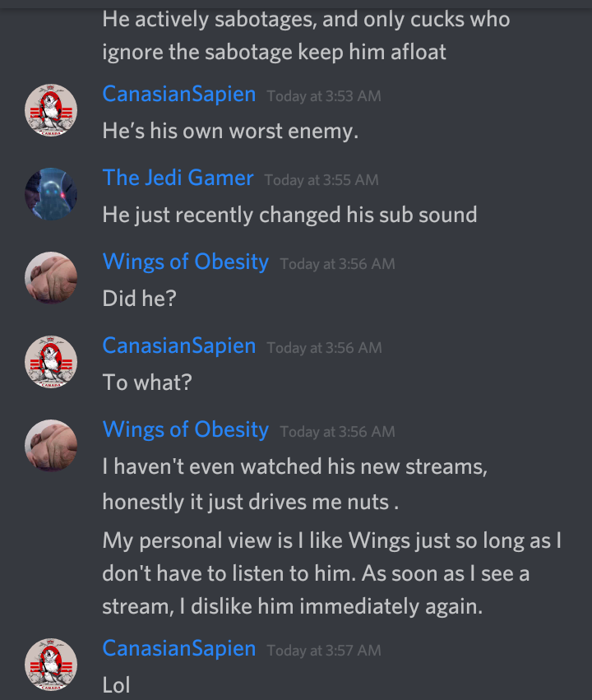Image resolution: width=592 pixels, height=700 pixels.
Task: Select the message 'He's his own worst enemy.'
Action: [x=230, y=132]
